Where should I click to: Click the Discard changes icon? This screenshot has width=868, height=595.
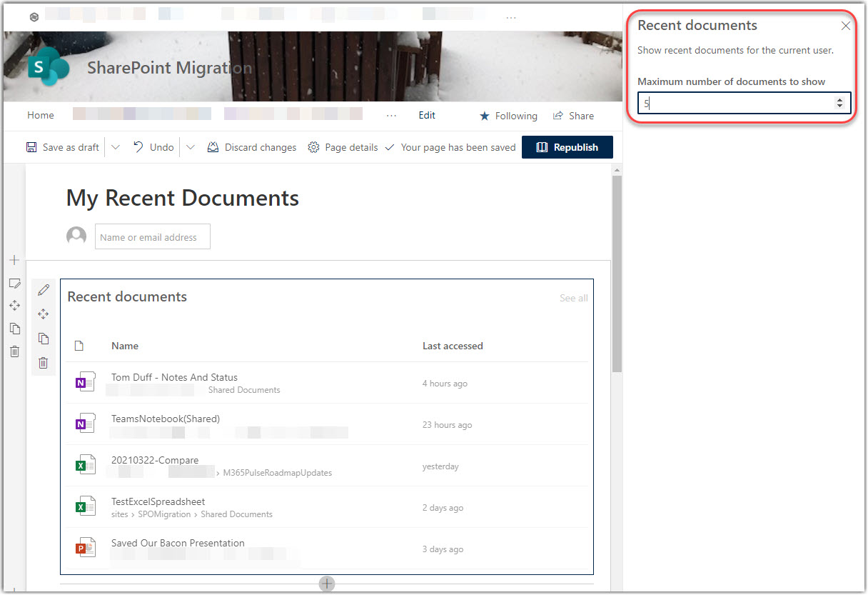pyautogui.click(x=213, y=147)
